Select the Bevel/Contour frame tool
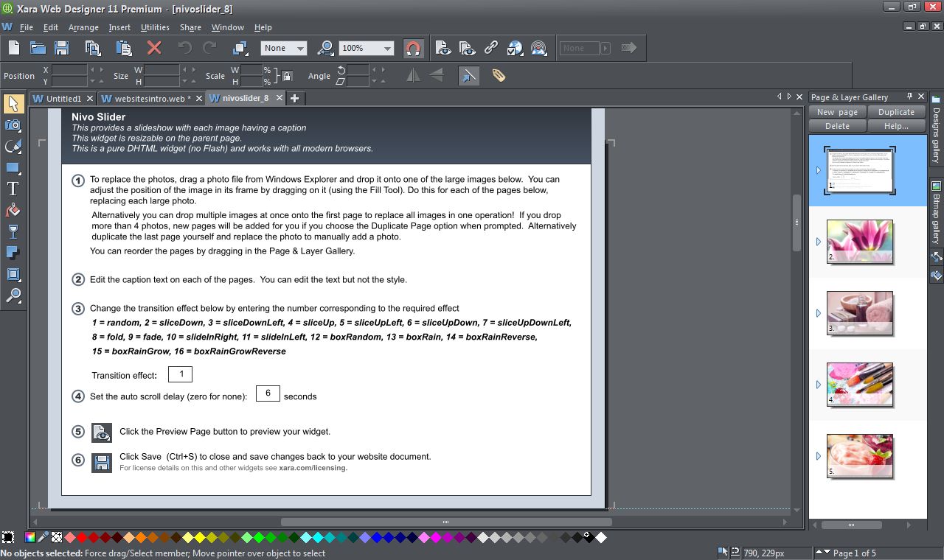944x560 pixels. pyautogui.click(x=13, y=275)
